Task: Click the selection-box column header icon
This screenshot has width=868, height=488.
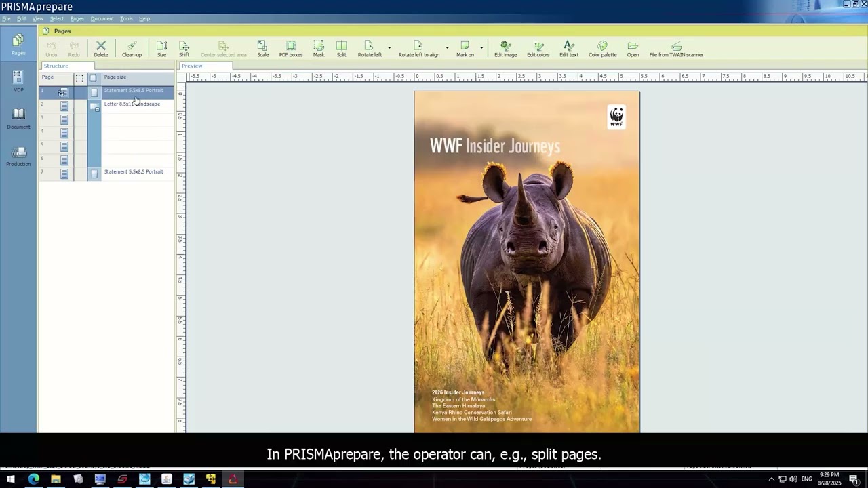Action: (x=79, y=78)
